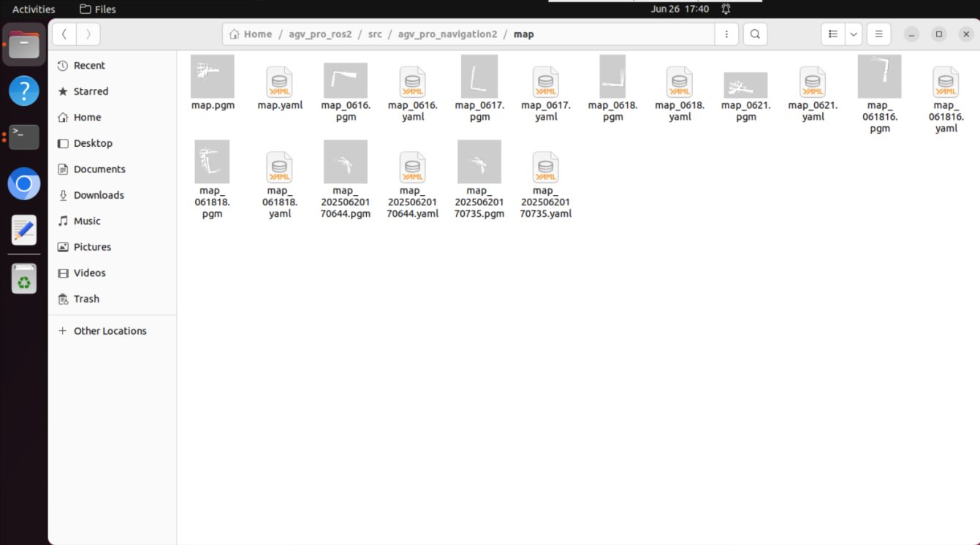Image resolution: width=980 pixels, height=545 pixels.
Task: Select the map_20250620170735.pgm thumbnail
Action: (479, 161)
